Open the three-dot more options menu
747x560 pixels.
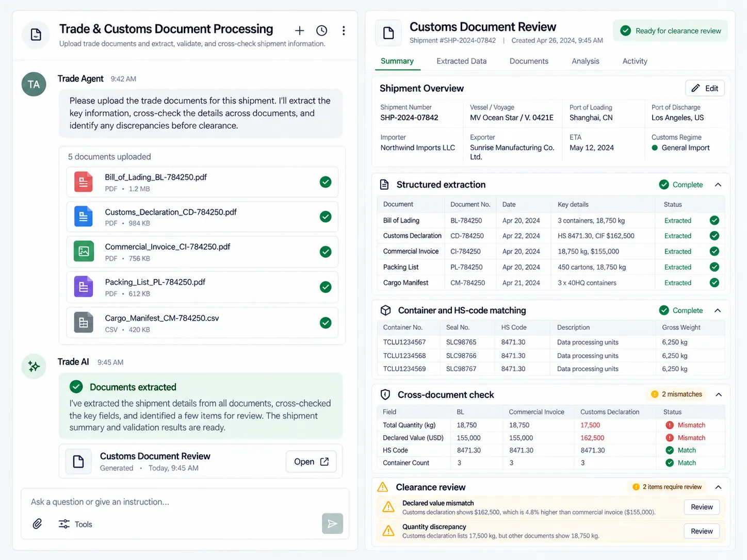click(344, 30)
